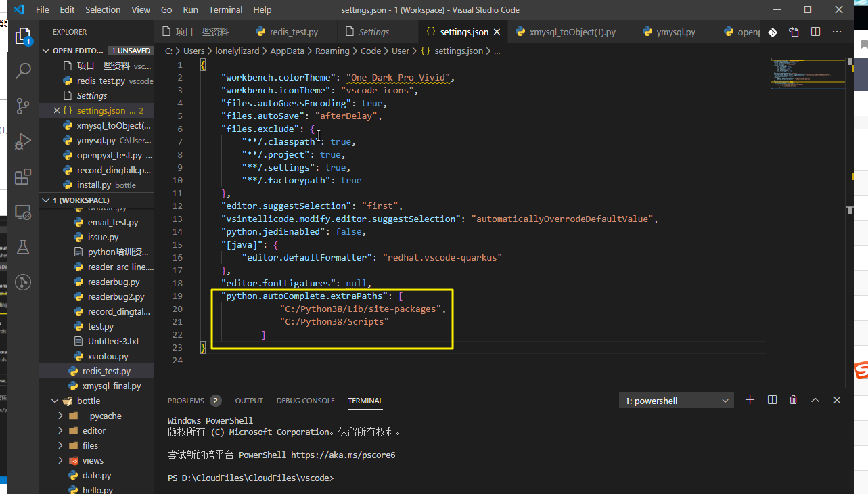
Task: Open the Source Control view
Action: coord(23,106)
